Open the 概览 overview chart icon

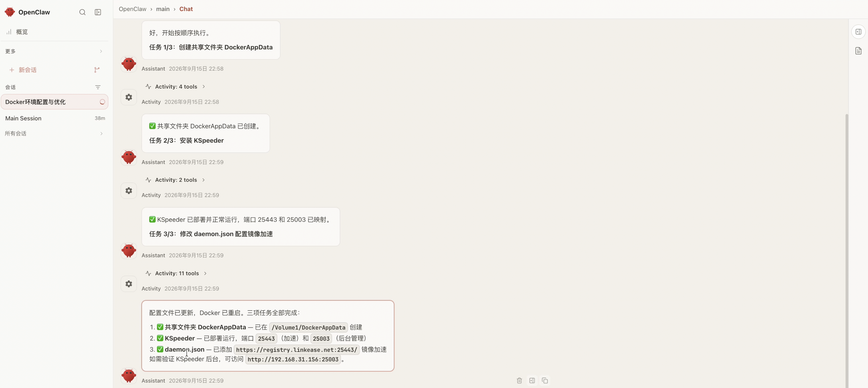point(9,32)
